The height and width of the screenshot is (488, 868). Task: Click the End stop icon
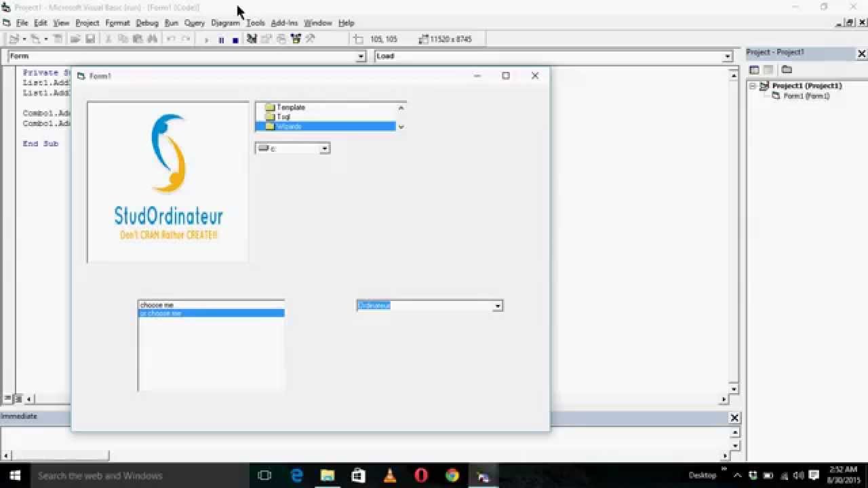pos(235,40)
